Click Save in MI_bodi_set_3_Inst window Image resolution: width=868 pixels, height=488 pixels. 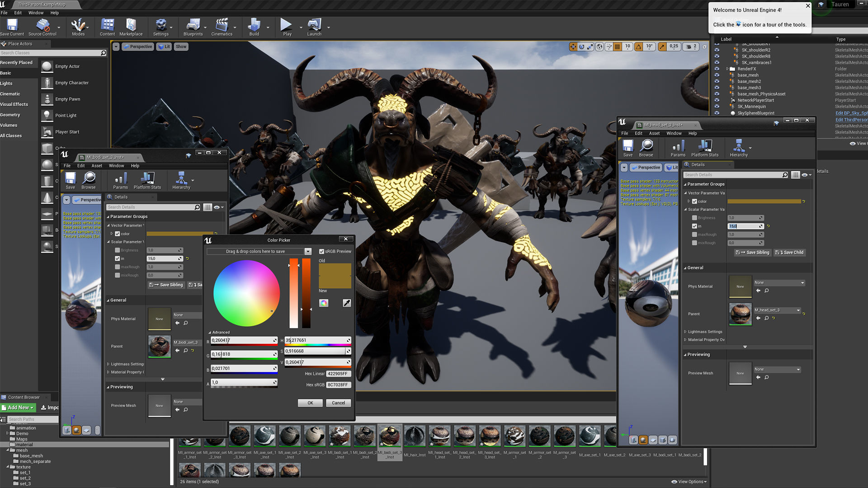(x=71, y=181)
